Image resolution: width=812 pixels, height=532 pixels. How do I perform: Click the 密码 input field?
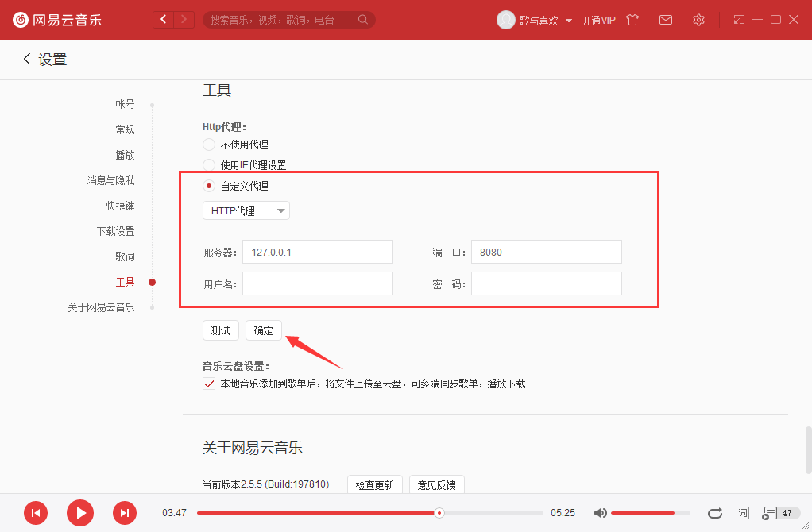[x=547, y=283]
